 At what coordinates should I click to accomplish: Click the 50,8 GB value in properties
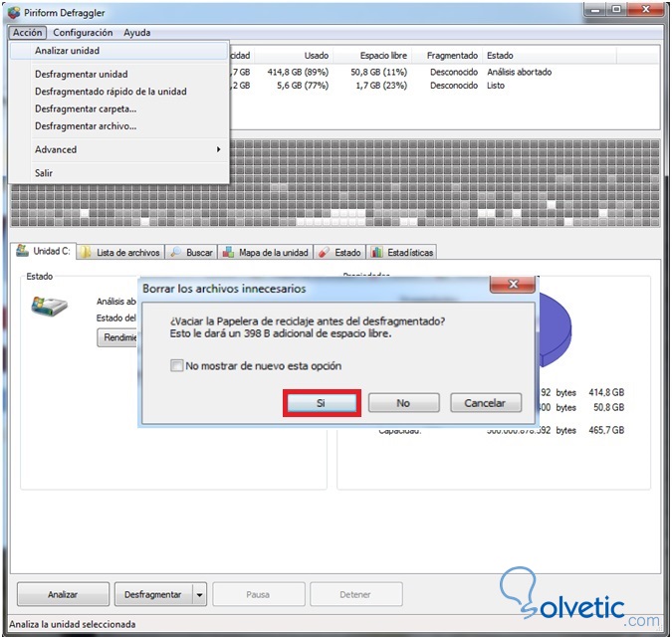click(608, 407)
